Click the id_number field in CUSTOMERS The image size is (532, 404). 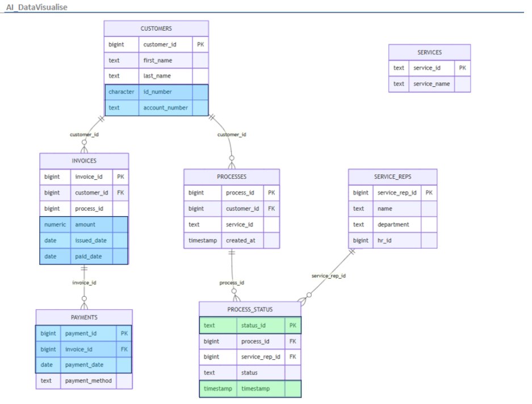pyautogui.click(x=158, y=91)
